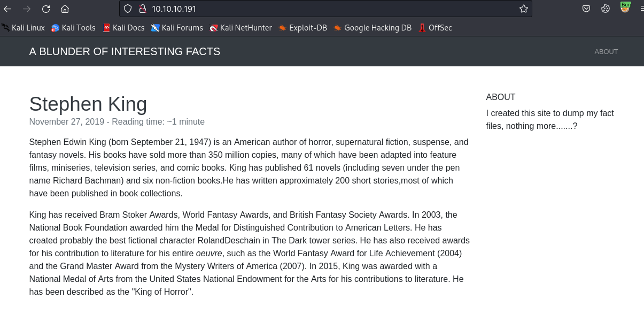Click the browser back arrow
644x329 pixels.
pyautogui.click(x=7, y=9)
